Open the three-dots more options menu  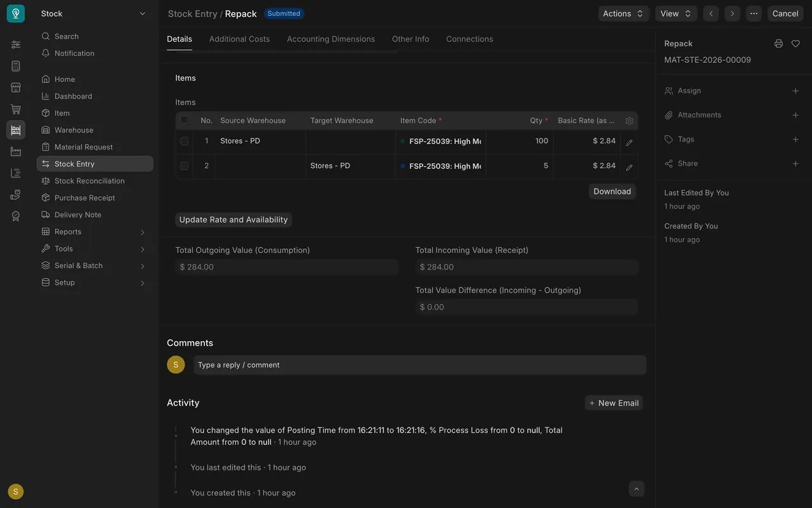pyautogui.click(x=754, y=13)
